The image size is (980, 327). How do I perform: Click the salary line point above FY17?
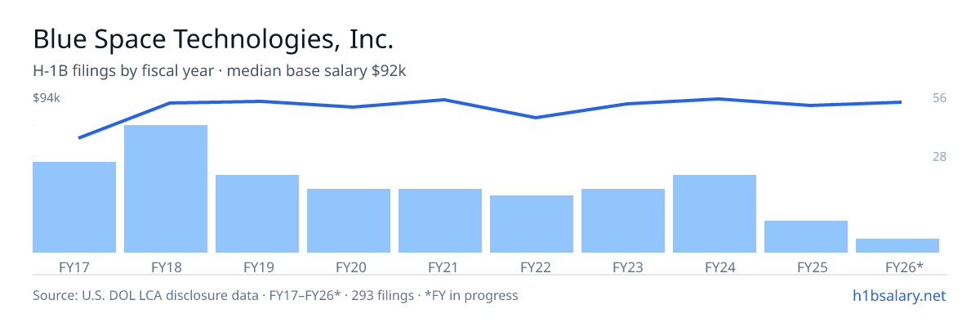click(x=79, y=138)
